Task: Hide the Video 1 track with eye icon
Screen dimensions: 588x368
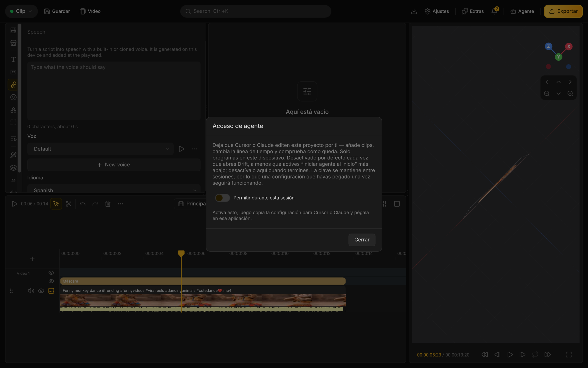Action: point(51,273)
